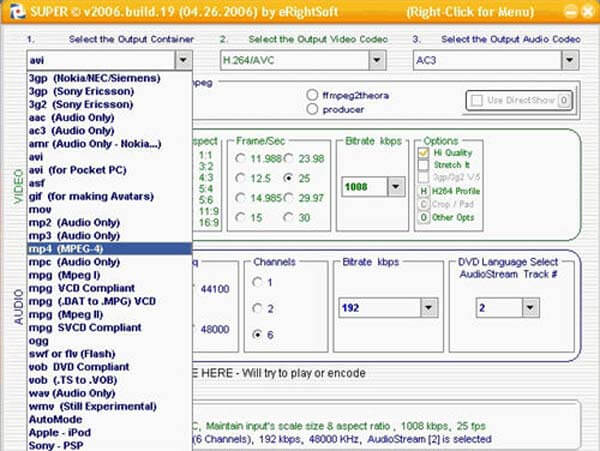Select plain avi in the list
The width and height of the screenshot is (600, 451).
(109, 157)
